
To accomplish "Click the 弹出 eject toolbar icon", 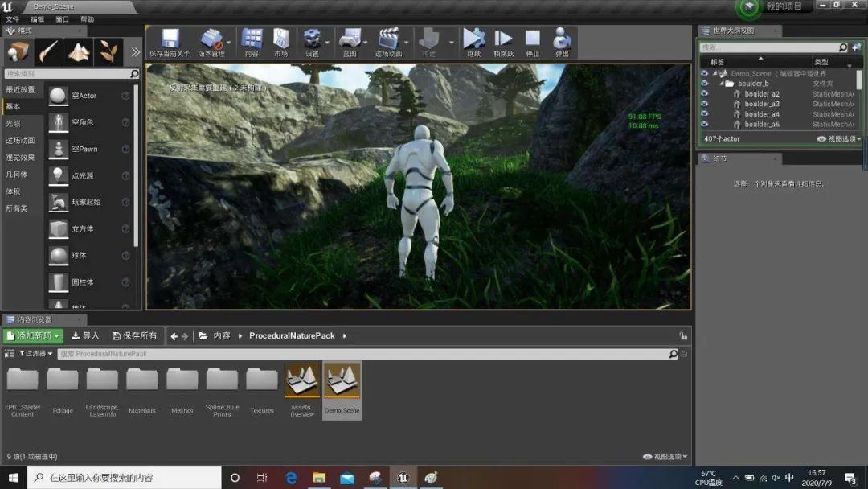I will [562, 39].
